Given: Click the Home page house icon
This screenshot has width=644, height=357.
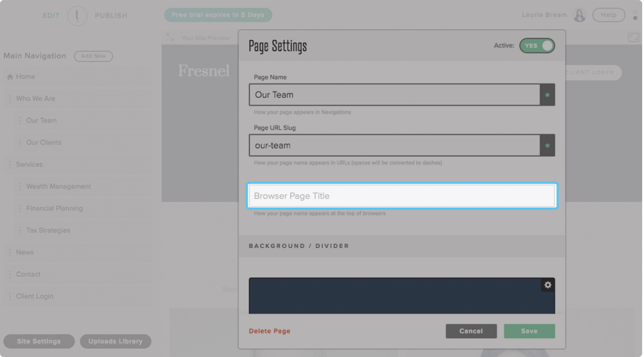Looking at the screenshot, I should [x=10, y=77].
